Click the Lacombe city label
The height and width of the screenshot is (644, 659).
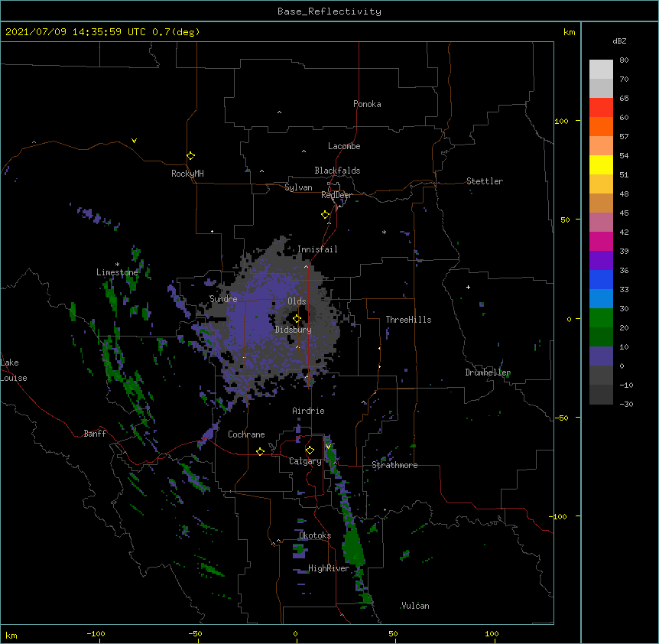(x=344, y=146)
